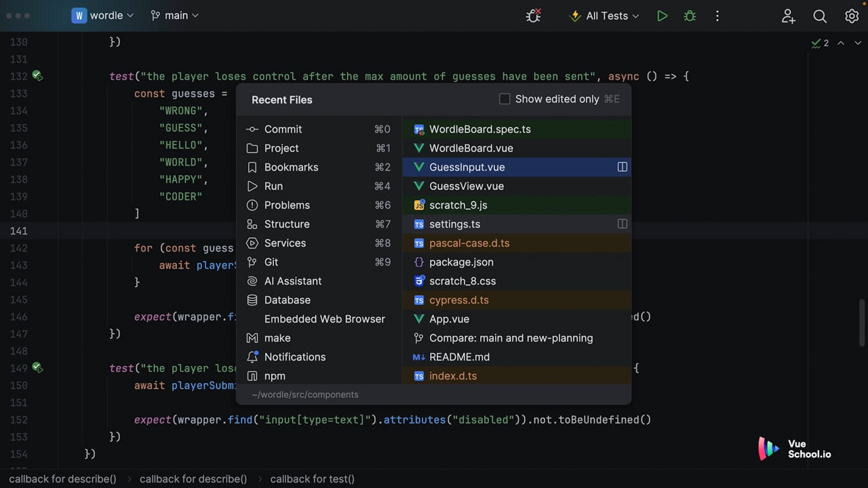This screenshot has width=868, height=488.
Task: Select Services in the tool list
Action: (319, 243)
